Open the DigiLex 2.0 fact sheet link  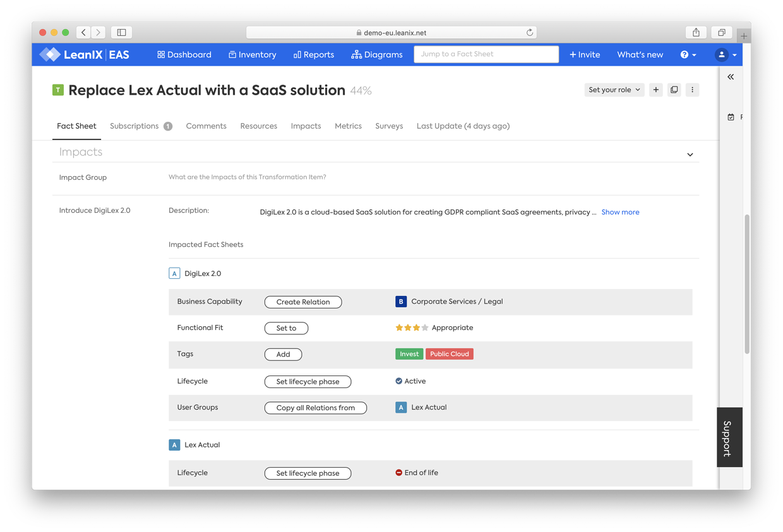point(203,274)
